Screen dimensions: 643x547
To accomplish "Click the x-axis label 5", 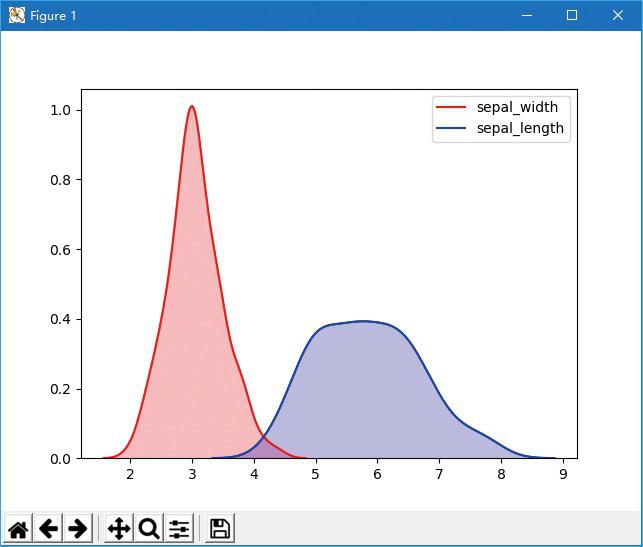I will (x=315, y=474).
